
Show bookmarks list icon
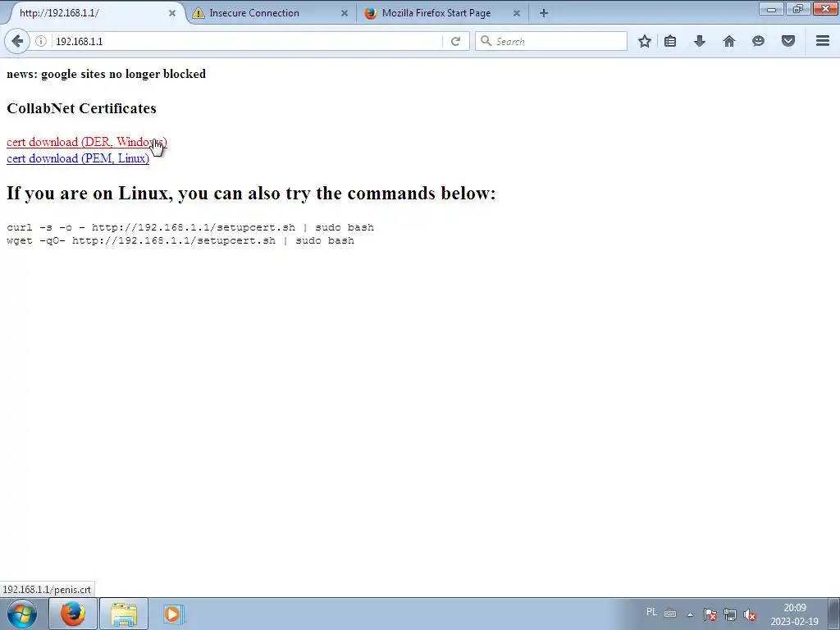click(670, 41)
